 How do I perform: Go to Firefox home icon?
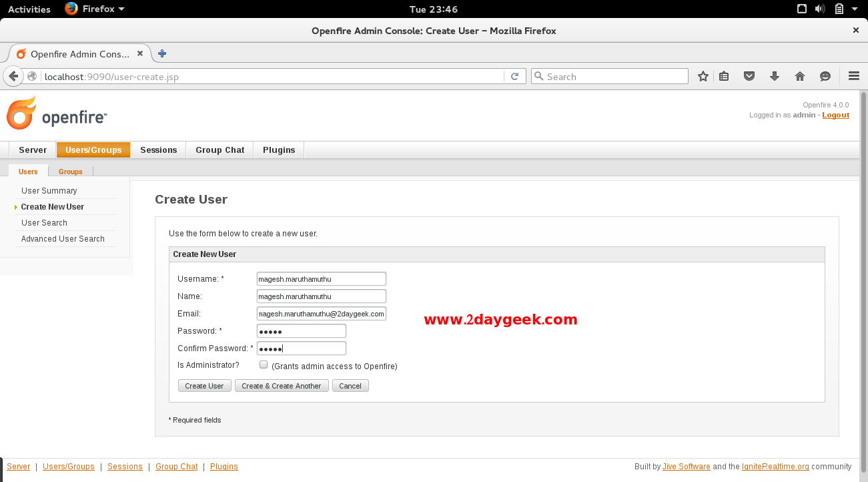pyautogui.click(x=800, y=76)
